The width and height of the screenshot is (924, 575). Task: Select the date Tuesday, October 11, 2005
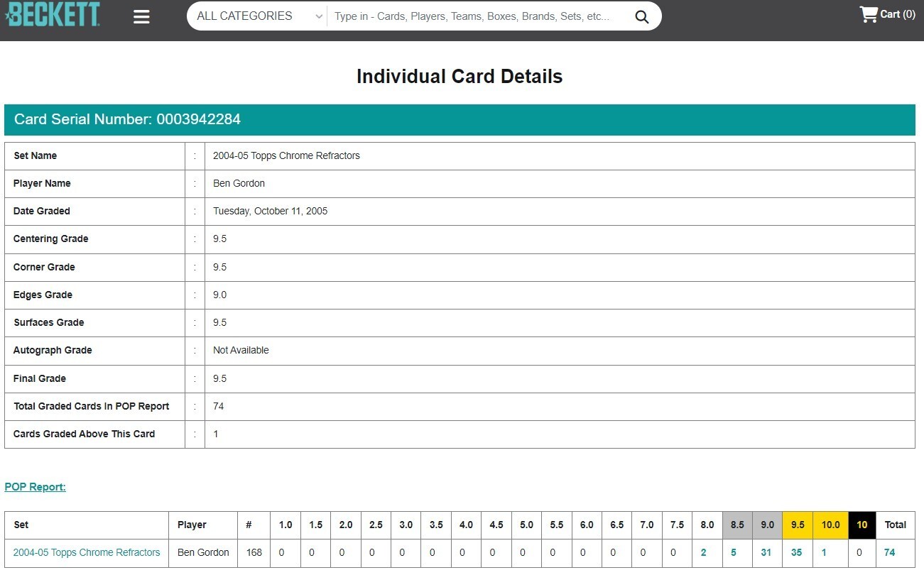[270, 211]
